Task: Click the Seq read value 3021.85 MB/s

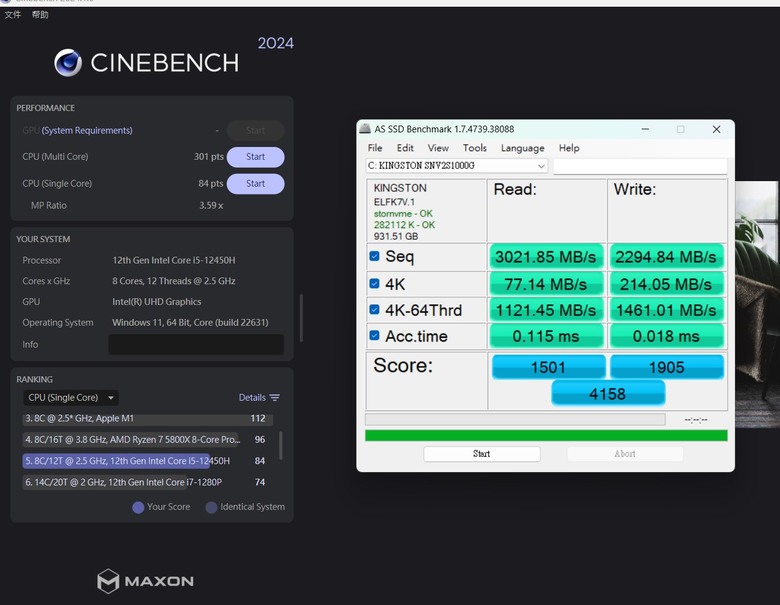Action: tap(546, 257)
